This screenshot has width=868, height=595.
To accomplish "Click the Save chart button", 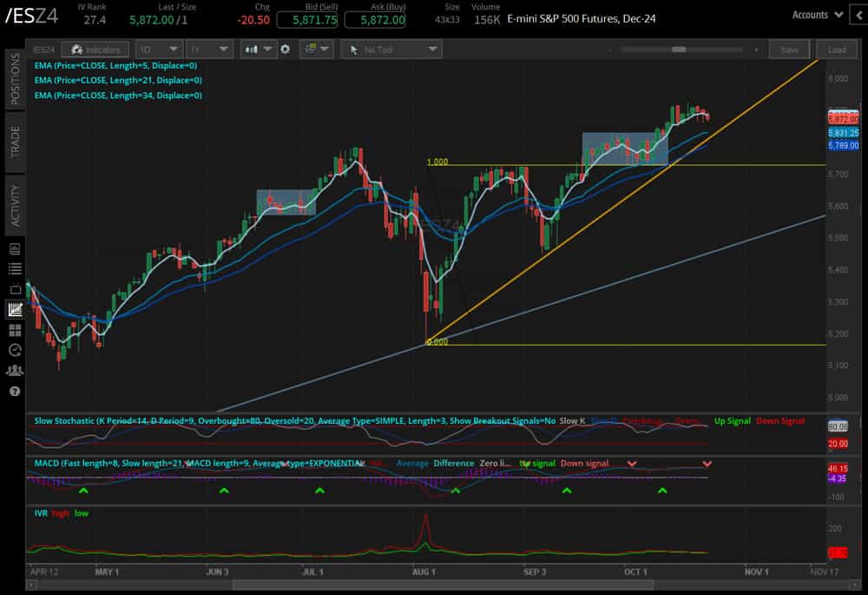I will [x=789, y=50].
